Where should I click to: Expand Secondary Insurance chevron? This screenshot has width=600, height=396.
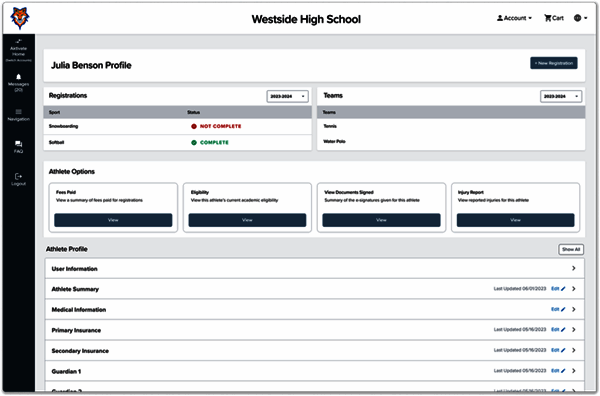pyautogui.click(x=574, y=350)
